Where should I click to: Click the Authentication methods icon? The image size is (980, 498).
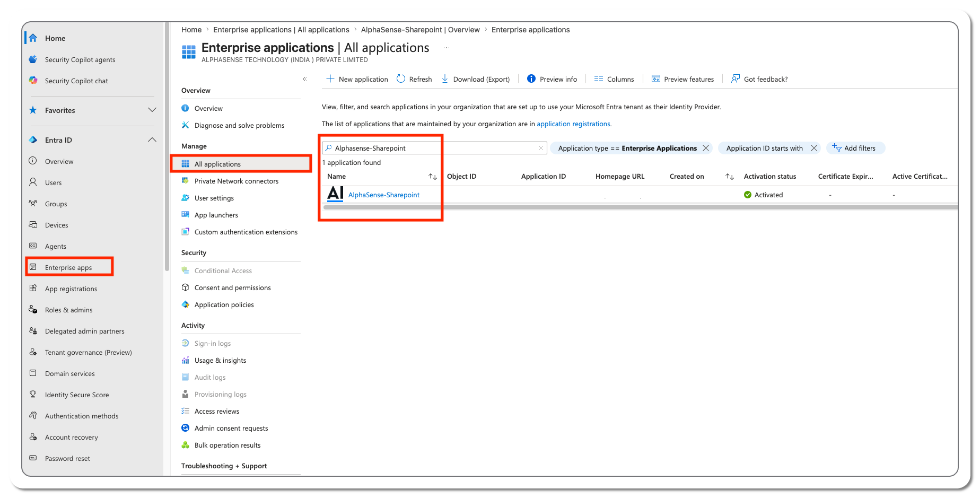tap(33, 416)
